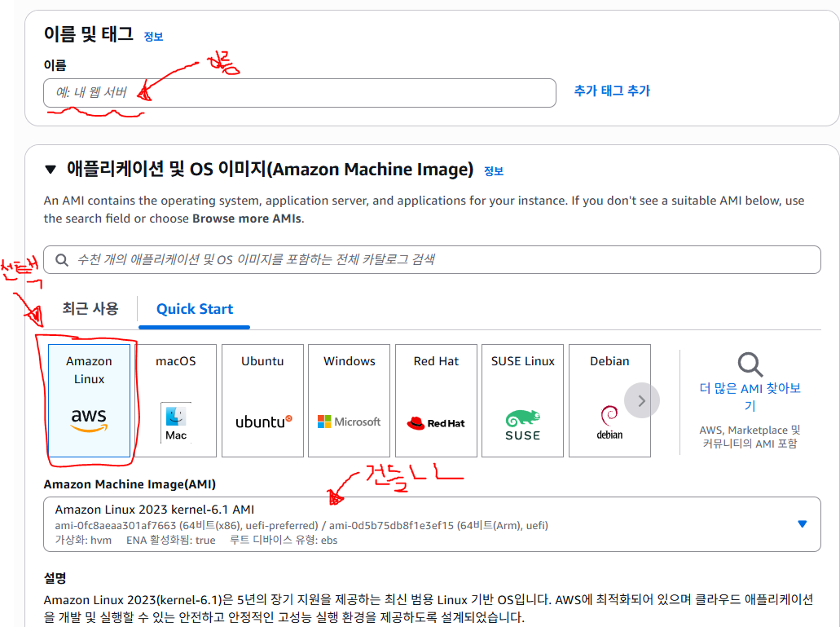This screenshot has width=840, height=627.
Task: Select the Ubuntu AMI card
Action: [x=262, y=400]
